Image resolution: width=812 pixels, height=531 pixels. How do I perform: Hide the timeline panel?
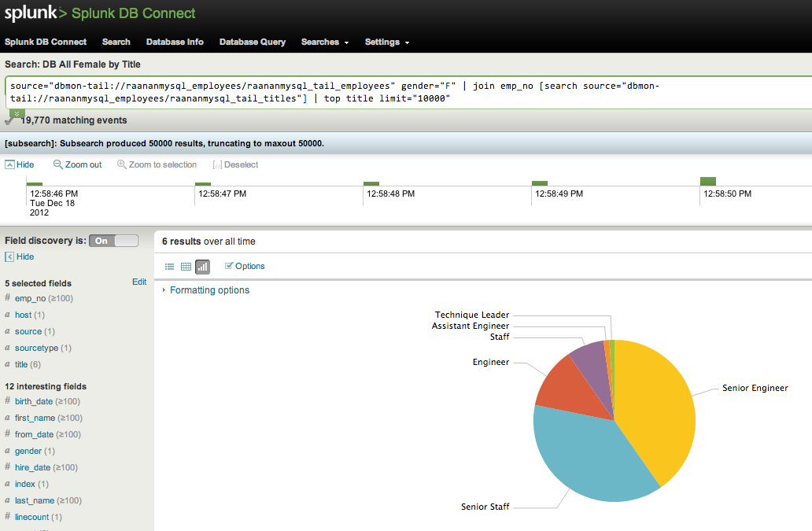tap(20, 164)
